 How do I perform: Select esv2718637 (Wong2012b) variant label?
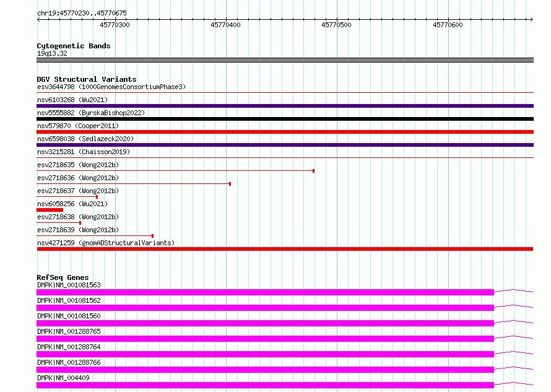78,191
